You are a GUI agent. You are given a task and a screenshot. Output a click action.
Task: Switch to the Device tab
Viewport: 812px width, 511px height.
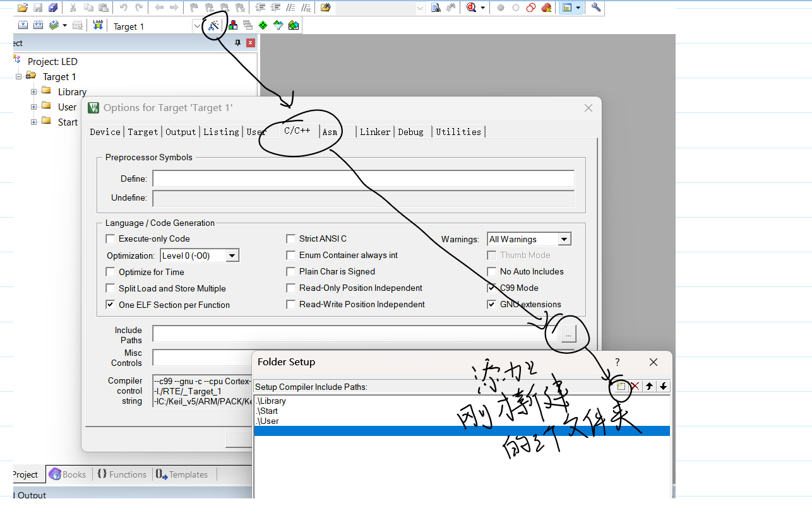coord(105,132)
